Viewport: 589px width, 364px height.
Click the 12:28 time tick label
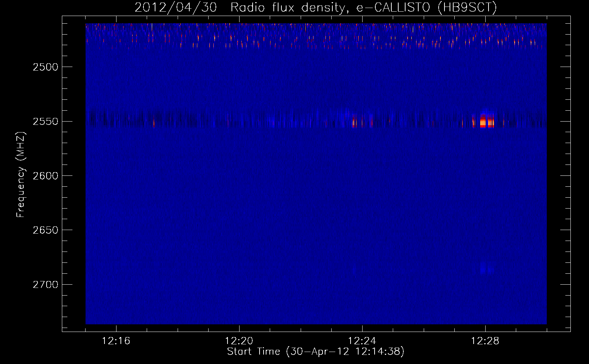(x=485, y=341)
